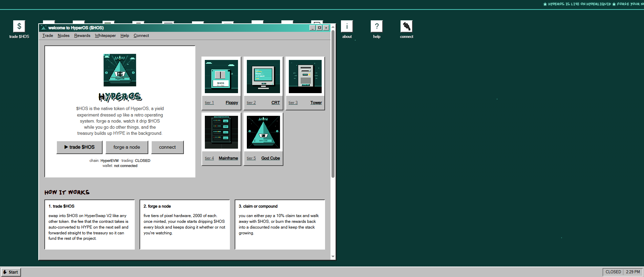644x277 pixels.
Task: Click the scrollbar down arrow
Action: coord(333,257)
